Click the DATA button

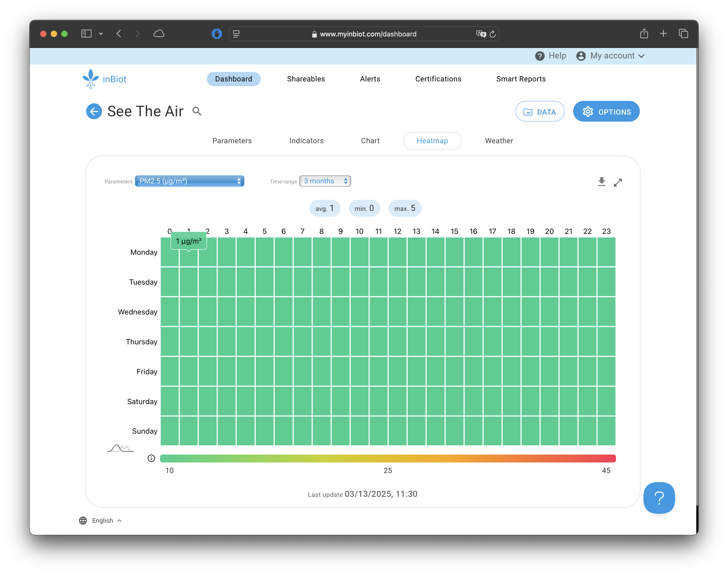pos(540,112)
